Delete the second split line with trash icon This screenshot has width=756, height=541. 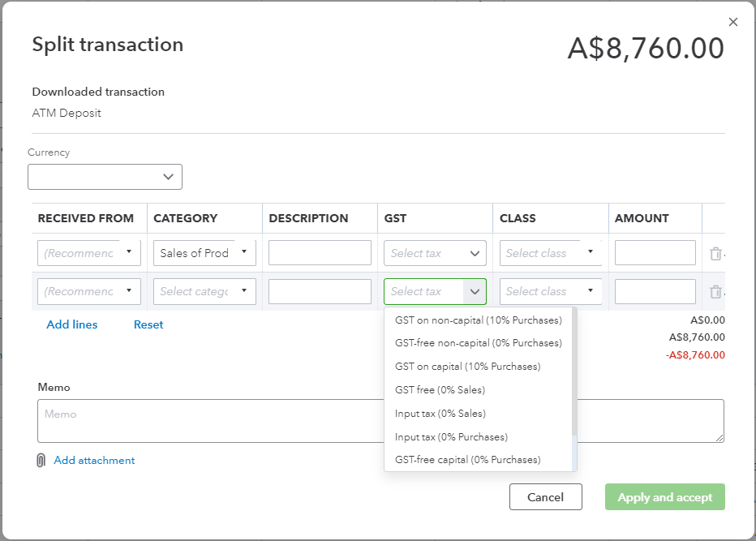[715, 292]
